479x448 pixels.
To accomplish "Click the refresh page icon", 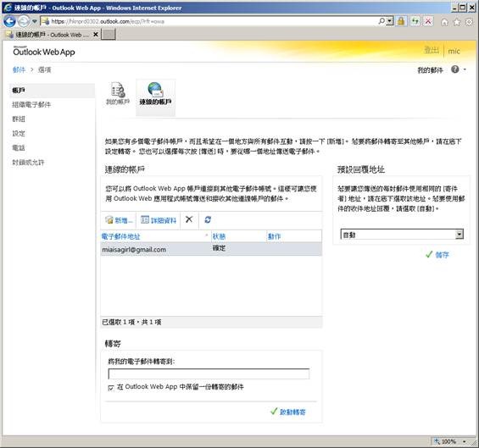I will click(x=415, y=21).
